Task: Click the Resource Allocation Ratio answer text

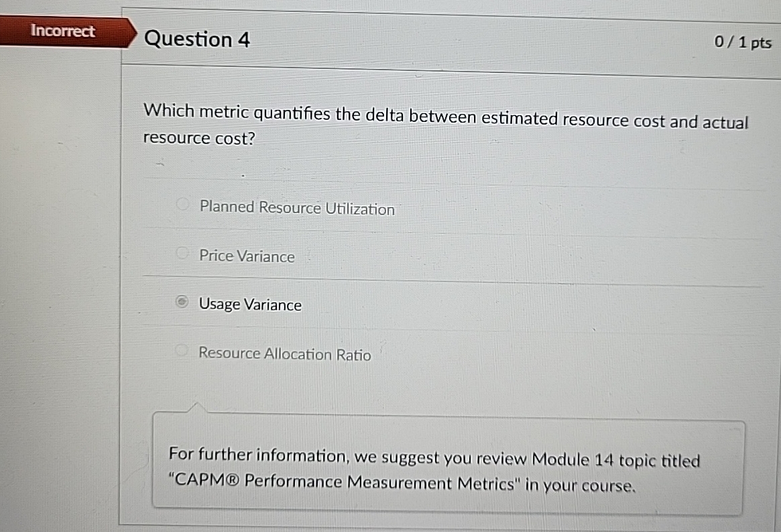Action: [x=284, y=354]
